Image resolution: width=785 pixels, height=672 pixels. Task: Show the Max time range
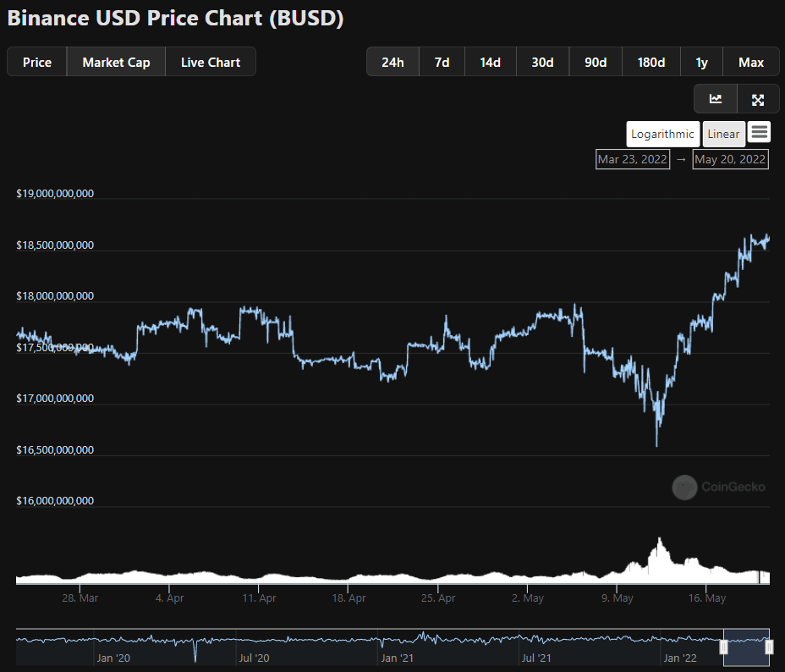click(751, 62)
